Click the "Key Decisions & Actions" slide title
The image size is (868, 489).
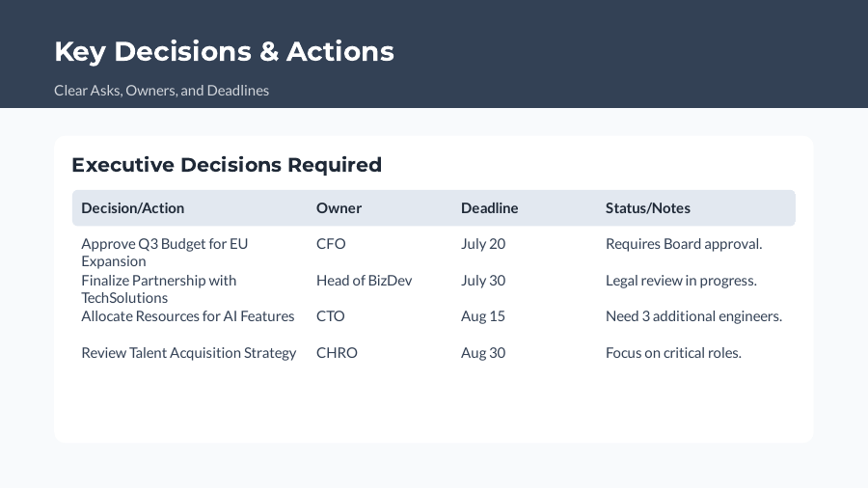pyautogui.click(x=224, y=51)
